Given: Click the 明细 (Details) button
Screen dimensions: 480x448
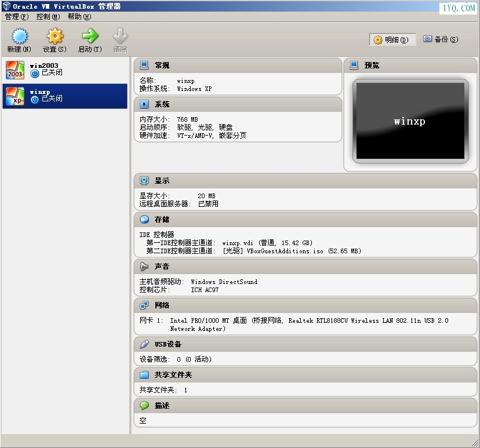Looking at the screenshot, I should tap(392, 39).
